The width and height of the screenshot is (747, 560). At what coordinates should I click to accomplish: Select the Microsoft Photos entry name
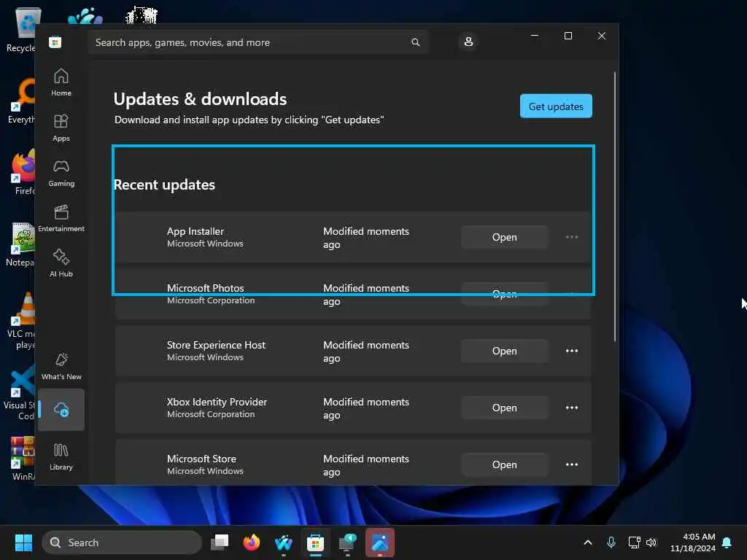tap(205, 288)
